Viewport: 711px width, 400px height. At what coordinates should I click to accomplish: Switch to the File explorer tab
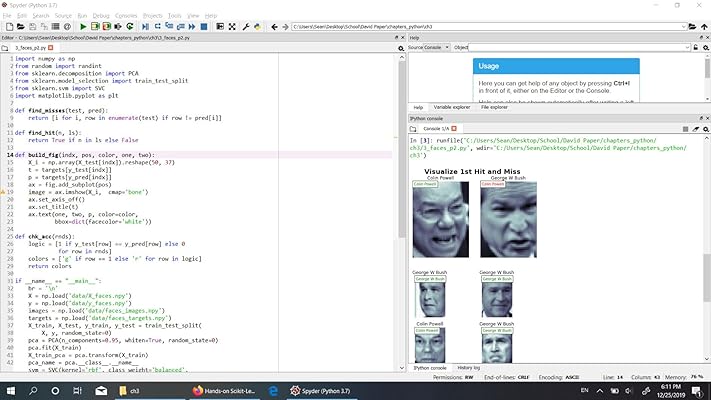[x=493, y=107]
